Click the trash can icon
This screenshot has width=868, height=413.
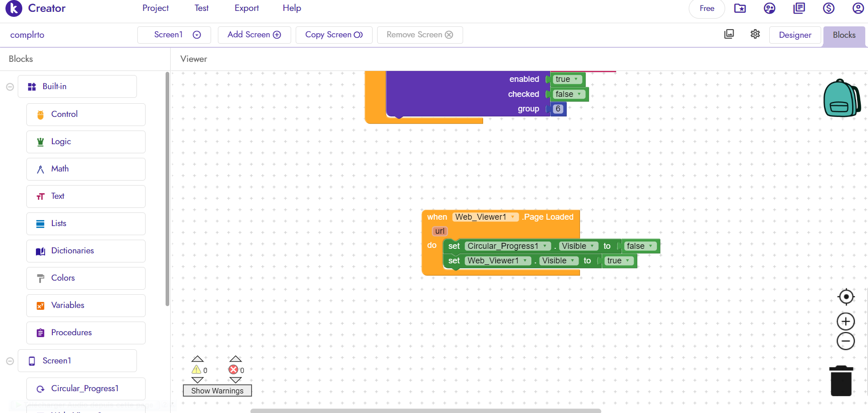pos(841,381)
